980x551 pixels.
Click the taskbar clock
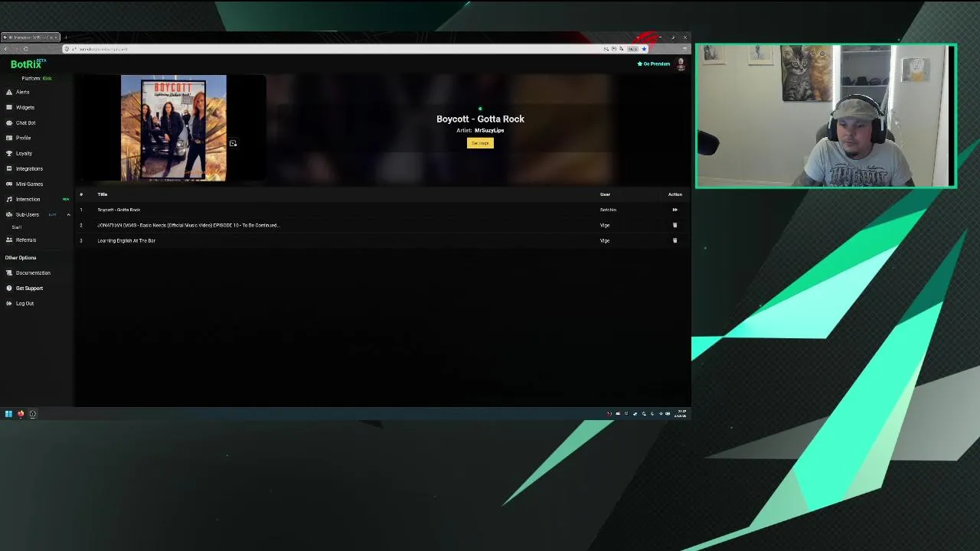(681, 414)
